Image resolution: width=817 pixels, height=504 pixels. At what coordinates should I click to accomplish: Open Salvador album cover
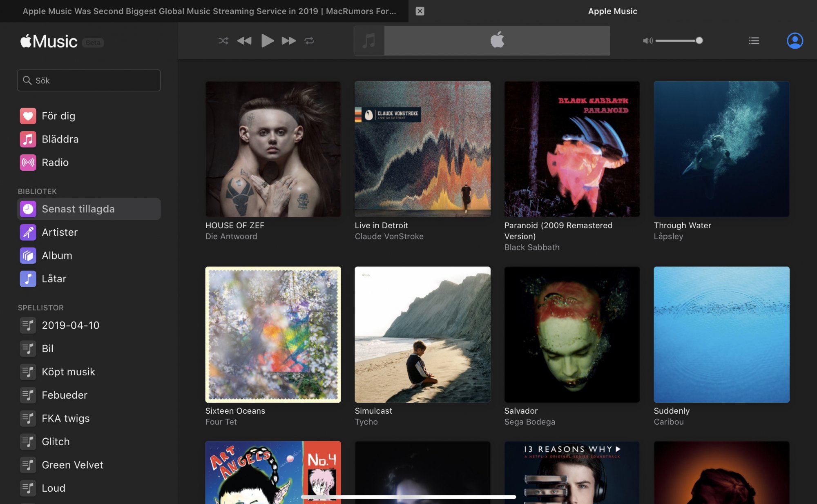(572, 335)
